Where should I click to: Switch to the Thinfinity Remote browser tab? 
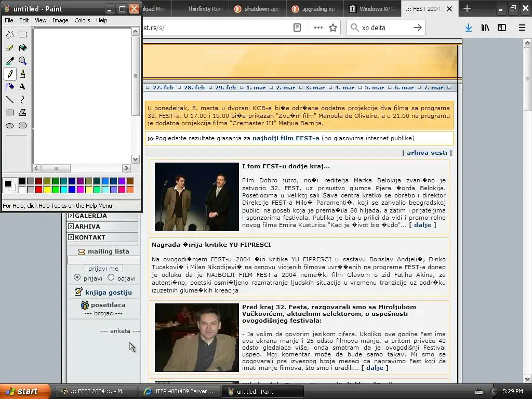coord(200,9)
